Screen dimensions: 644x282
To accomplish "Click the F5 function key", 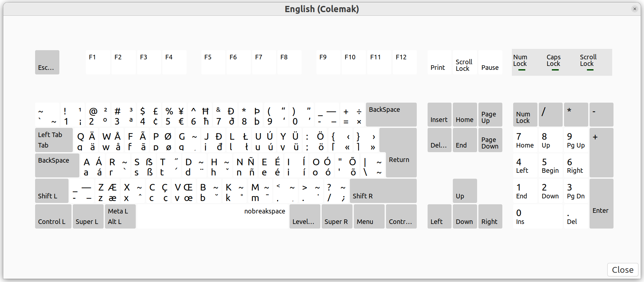I will 213,62.
